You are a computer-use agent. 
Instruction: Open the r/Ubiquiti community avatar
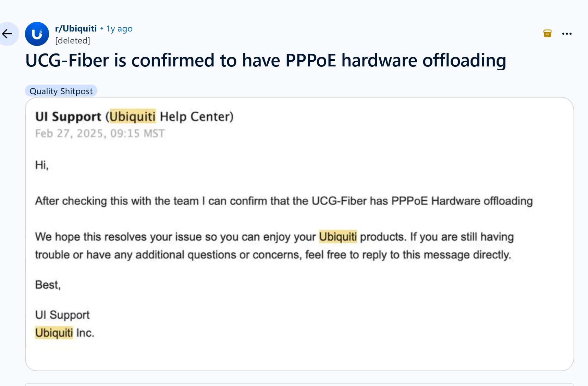tap(37, 34)
